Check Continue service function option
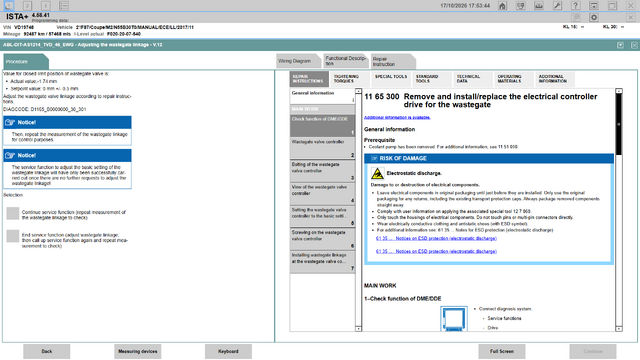Screen dimensions: 640x360 13,213
